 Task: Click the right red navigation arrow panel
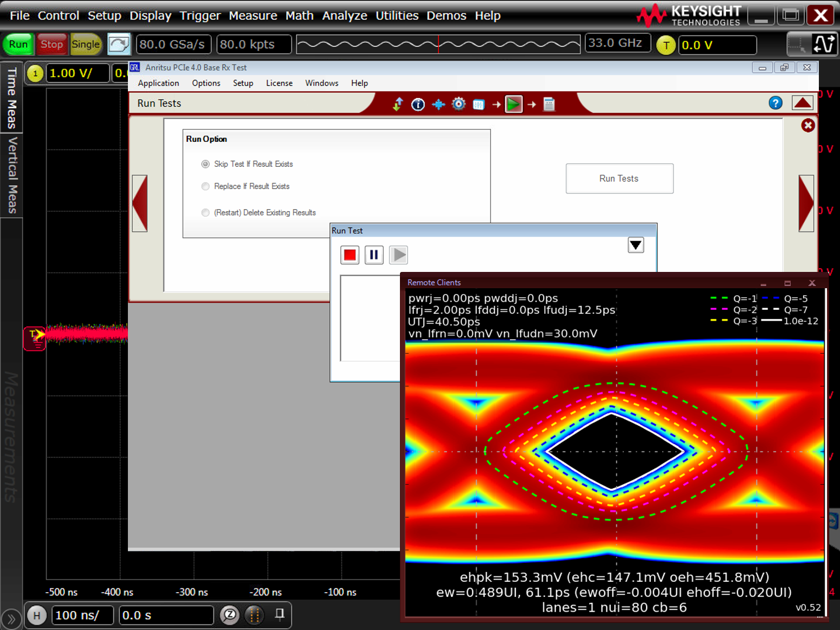pyautogui.click(x=806, y=203)
